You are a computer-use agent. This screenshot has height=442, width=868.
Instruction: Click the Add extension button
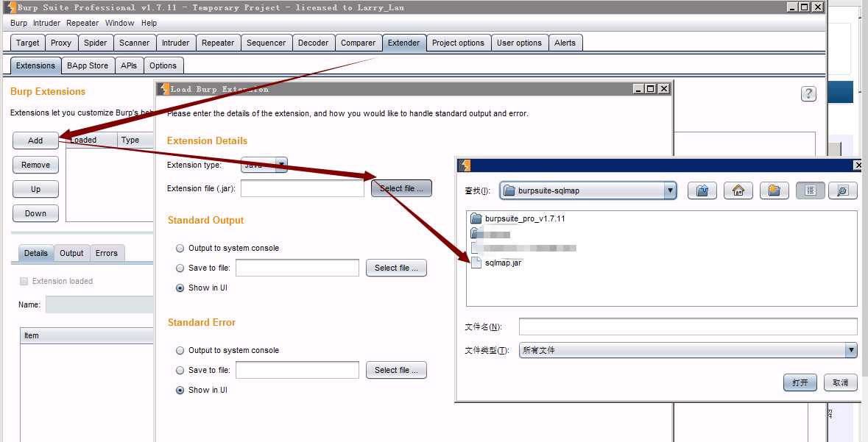click(x=35, y=140)
